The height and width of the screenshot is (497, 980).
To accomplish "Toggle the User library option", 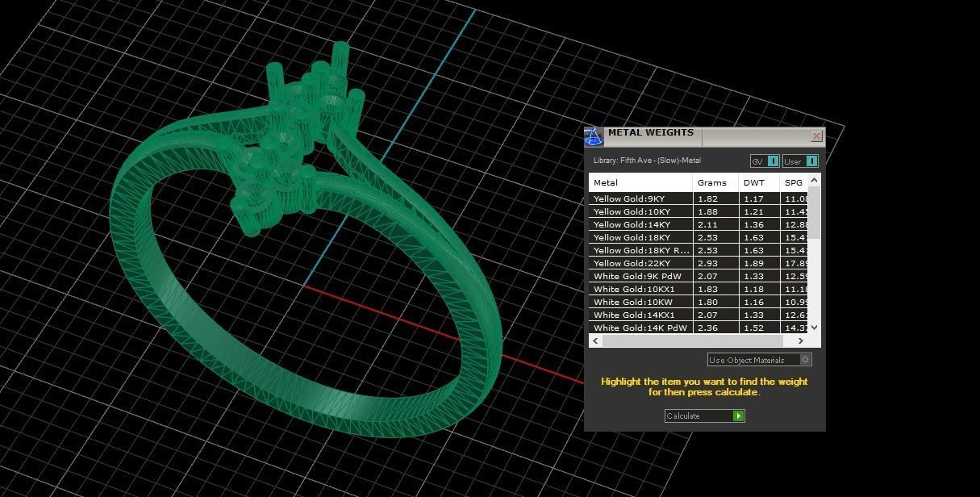I will click(801, 161).
